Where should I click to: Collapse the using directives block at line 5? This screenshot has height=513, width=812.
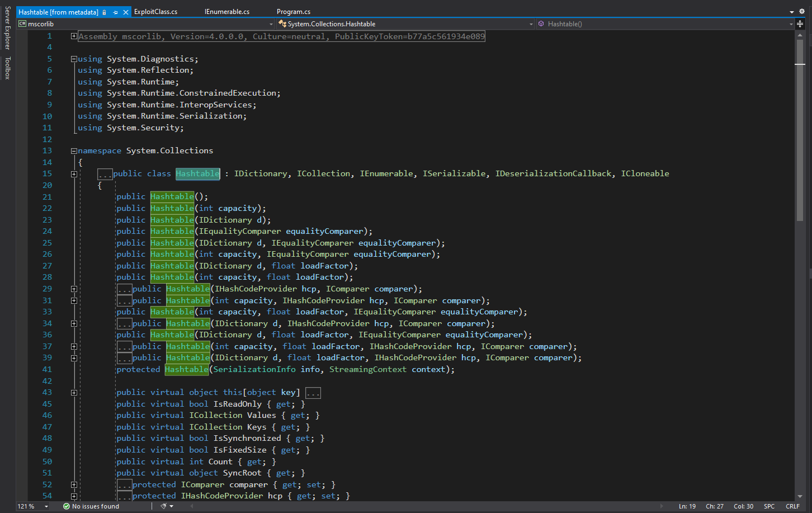[74, 59]
